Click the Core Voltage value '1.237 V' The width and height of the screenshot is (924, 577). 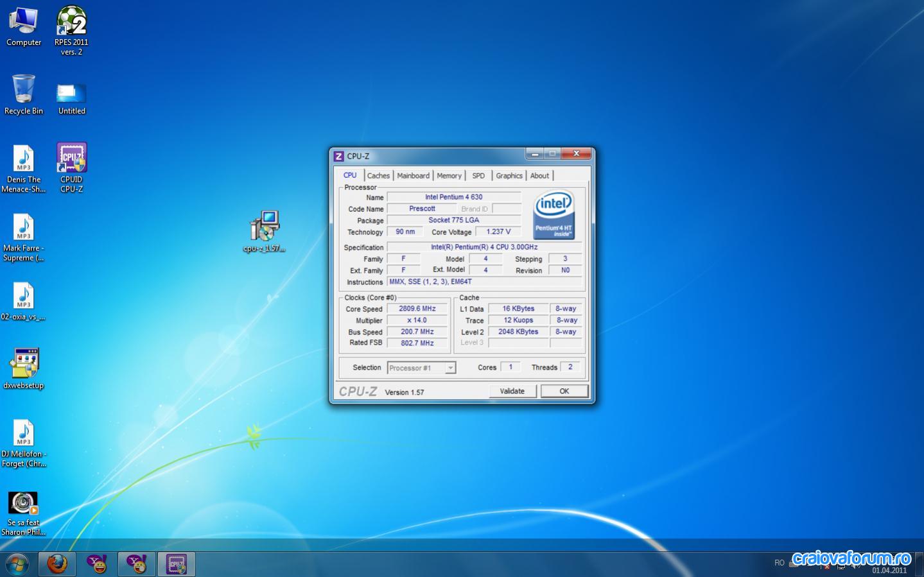pyautogui.click(x=498, y=232)
